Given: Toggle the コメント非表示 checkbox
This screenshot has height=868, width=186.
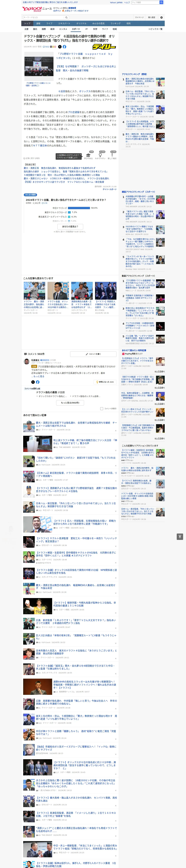Looking at the screenshot, I should (x=102, y=408).
